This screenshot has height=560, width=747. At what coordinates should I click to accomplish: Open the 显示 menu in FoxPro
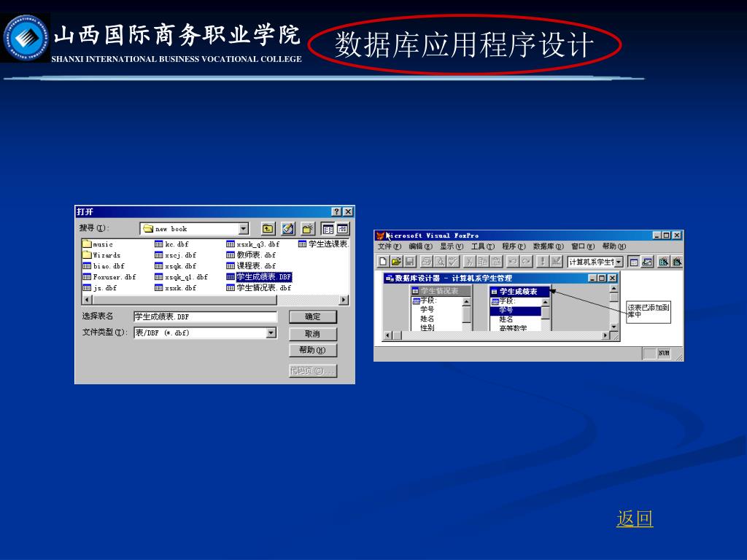click(x=451, y=246)
